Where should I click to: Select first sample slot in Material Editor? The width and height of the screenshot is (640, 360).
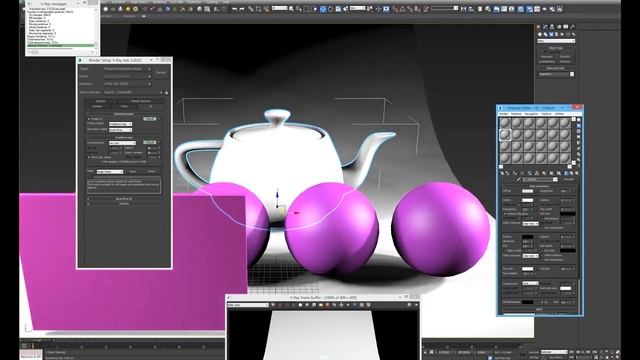(x=505, y=122)
